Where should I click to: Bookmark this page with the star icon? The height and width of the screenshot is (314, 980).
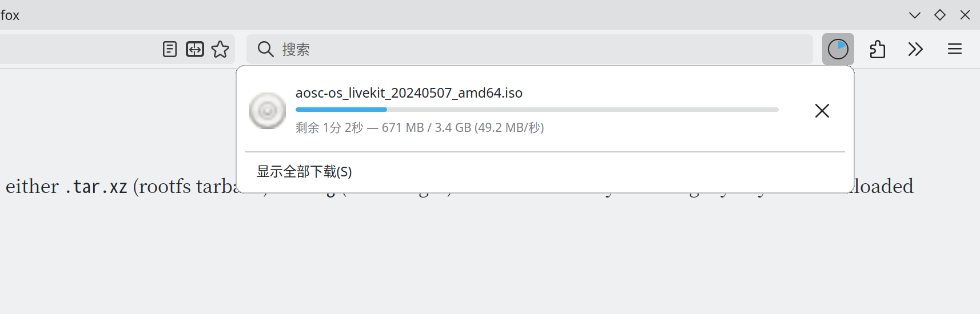(x=220, y=49)
